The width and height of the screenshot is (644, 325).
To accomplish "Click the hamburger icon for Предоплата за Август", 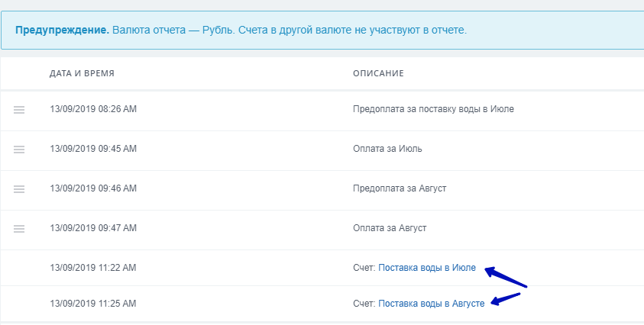I will point(19,189).
